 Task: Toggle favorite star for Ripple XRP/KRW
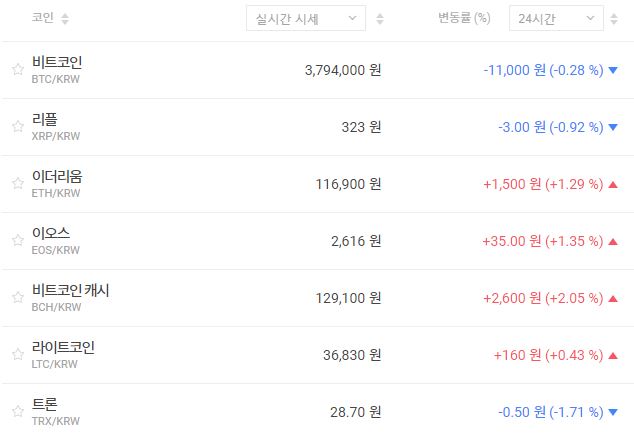click(x=17, y=126)
